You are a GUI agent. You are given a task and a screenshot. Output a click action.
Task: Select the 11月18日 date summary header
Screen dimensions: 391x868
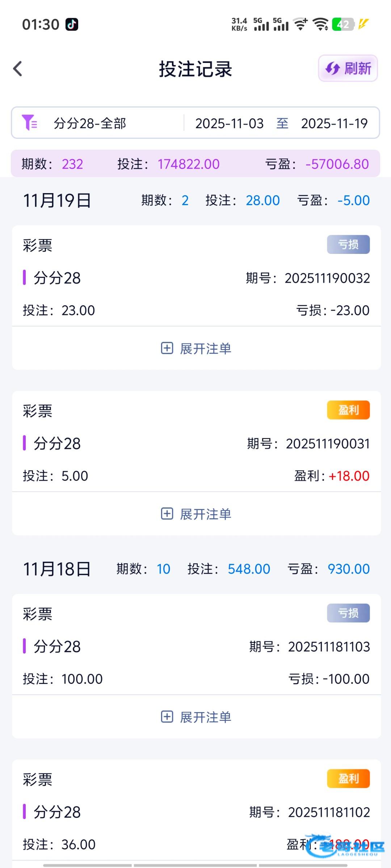click(x=57, y=569)
